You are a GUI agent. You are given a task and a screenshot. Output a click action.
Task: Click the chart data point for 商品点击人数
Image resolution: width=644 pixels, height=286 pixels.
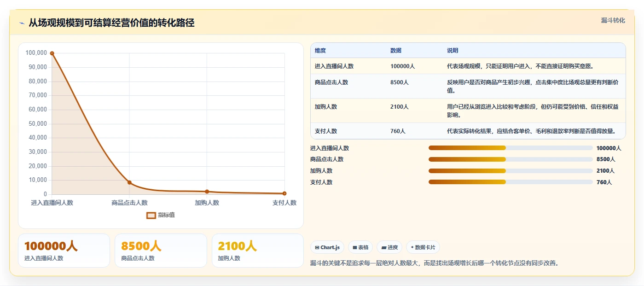129,182
